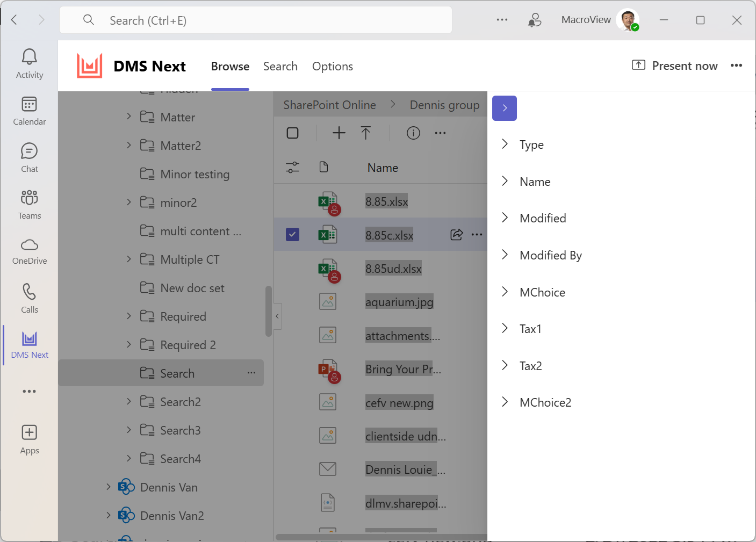Click the file list horizontal scrollbar
Viewport: 756px width, 542px height.
[x=381, y=537]
